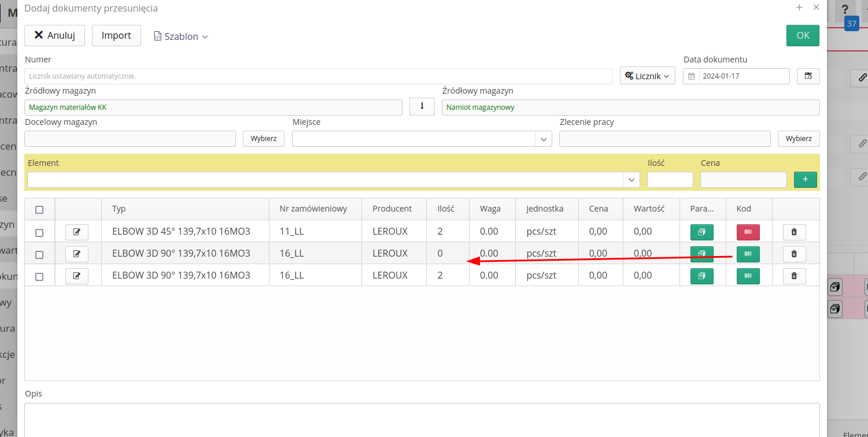868x437 pixels.
Task: Select the checkbox of the last table row
Action: (39, 276)
